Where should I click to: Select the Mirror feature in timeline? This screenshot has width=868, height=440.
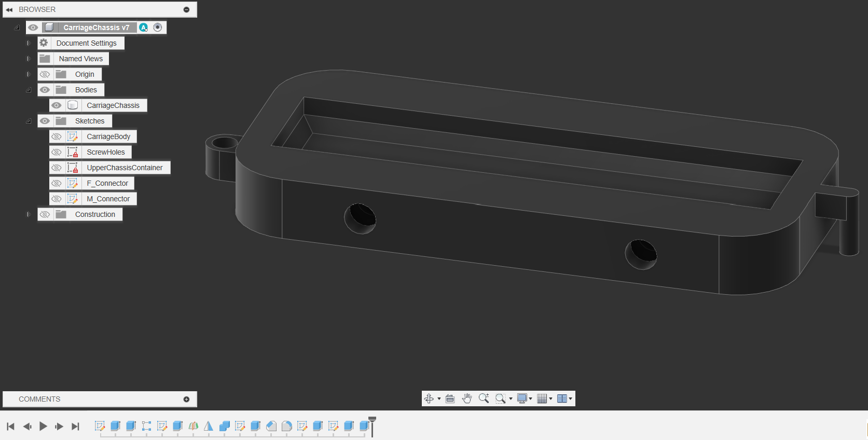point(209,426)
